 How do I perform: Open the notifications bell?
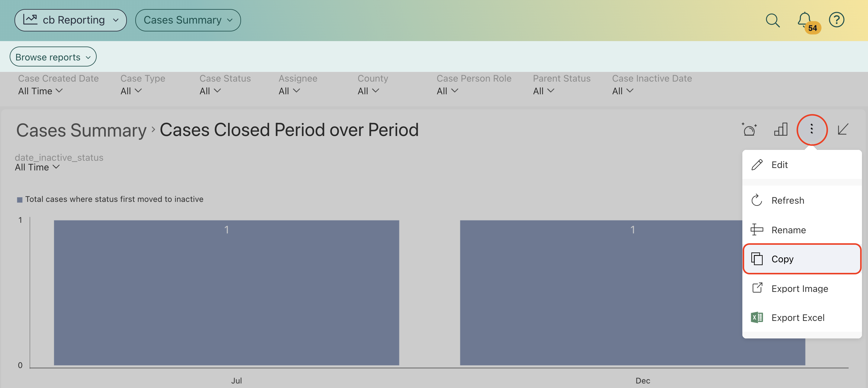(805, 20)
